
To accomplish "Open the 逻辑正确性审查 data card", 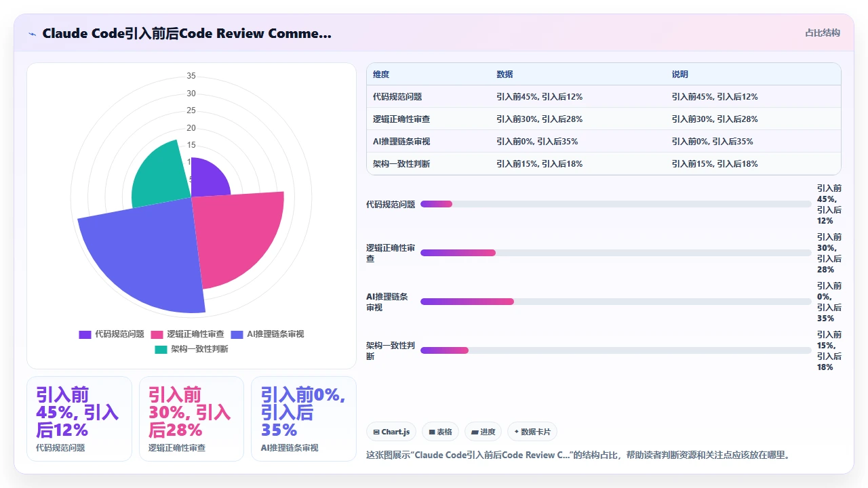I will (x=191, y=419).
